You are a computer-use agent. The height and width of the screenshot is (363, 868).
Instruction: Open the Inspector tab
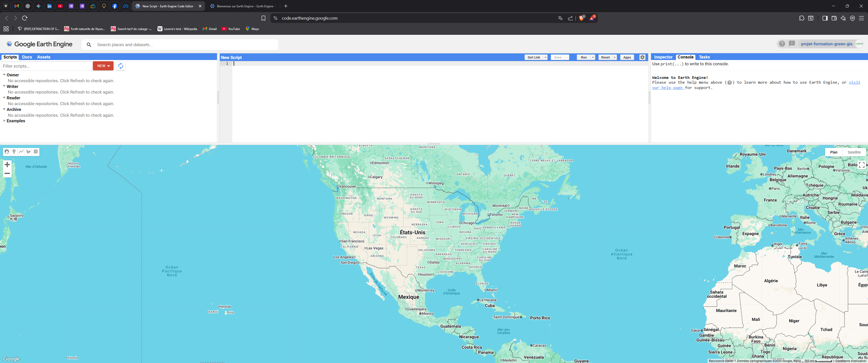tap(663, 57)
